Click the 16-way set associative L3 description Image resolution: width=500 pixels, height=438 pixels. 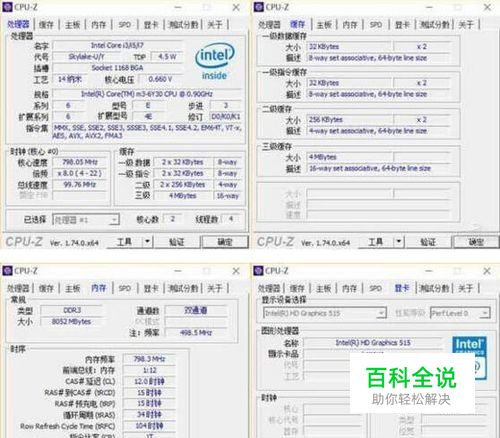pos(378,168)
